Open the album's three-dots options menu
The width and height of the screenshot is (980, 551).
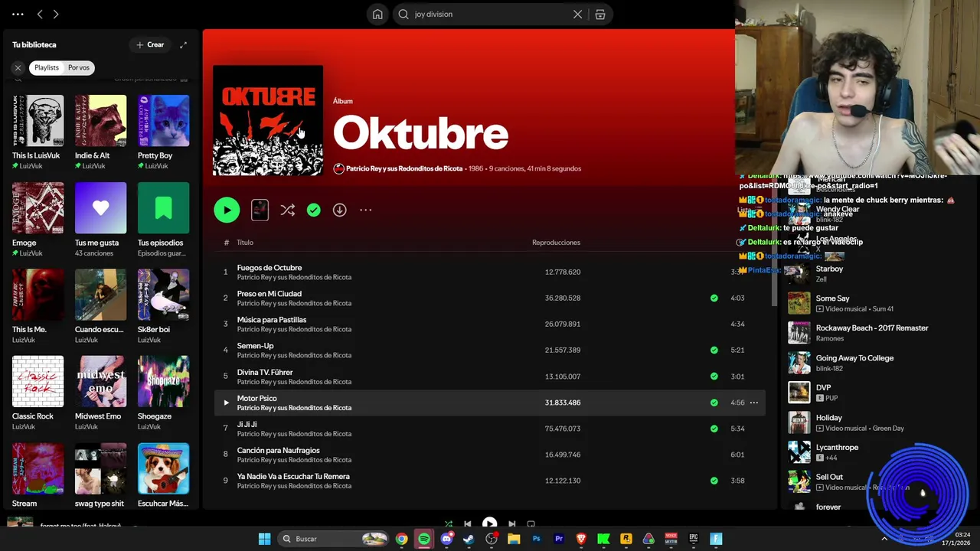(x=366, y=210)
